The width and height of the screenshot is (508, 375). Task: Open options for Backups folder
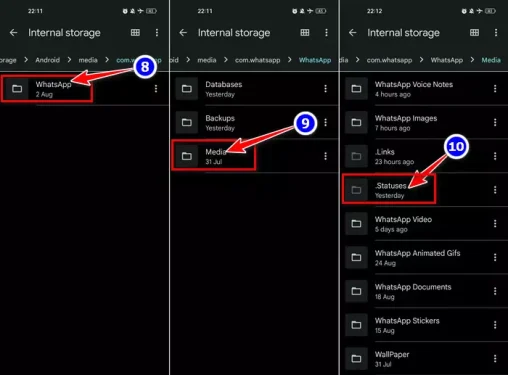tap(325, 122)
